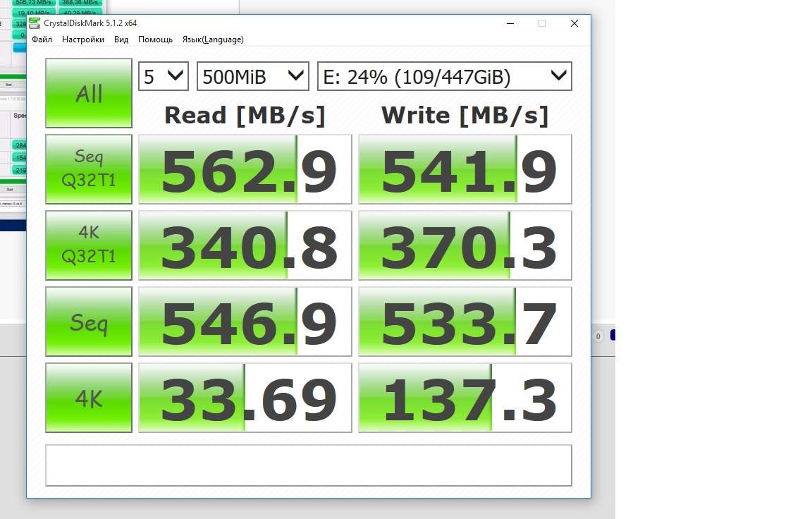Open the Файл menu
Image resolution: width=812 pixels, height=519 pixels.
coord(42,39)
